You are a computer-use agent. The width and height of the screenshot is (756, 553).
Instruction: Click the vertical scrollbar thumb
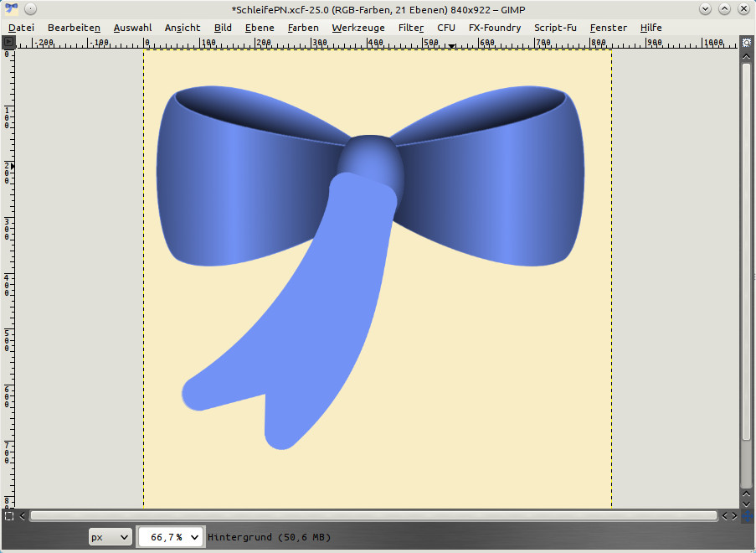point(746,251)
